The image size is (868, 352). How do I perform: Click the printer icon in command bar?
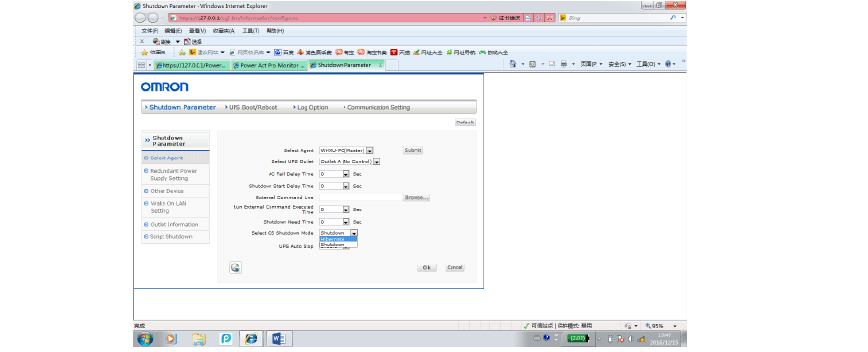[564, 64]
